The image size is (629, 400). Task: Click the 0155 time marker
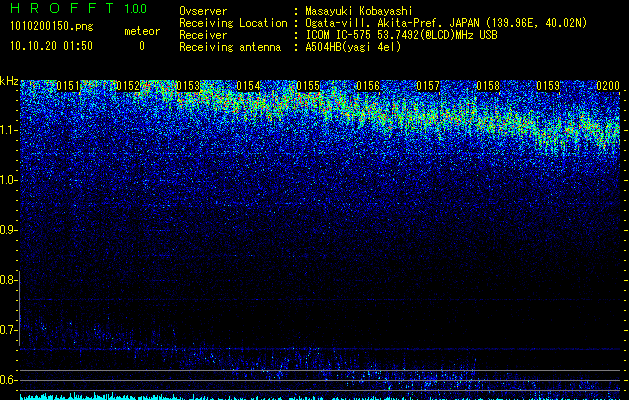pyautogui.click(x=308, y=86)
